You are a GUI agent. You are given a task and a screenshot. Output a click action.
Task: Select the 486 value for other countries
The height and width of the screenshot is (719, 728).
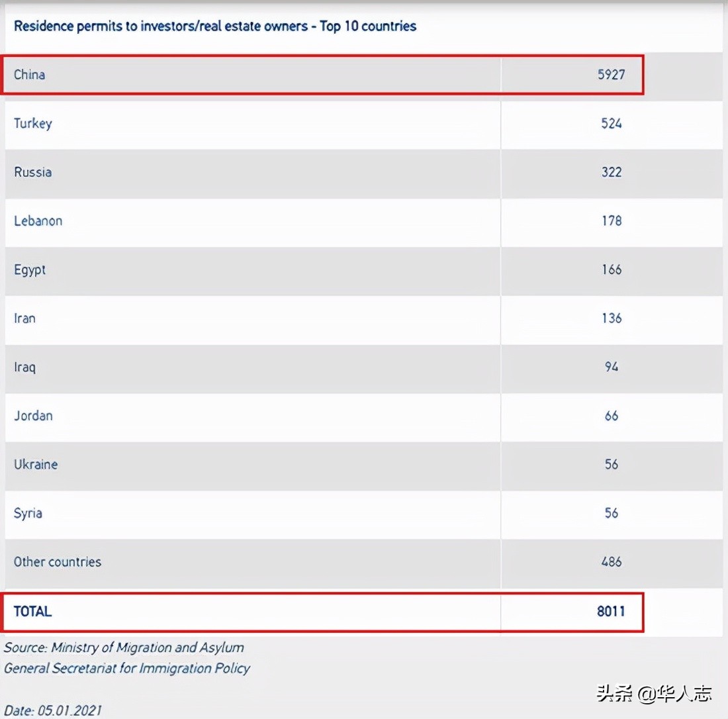611,562
